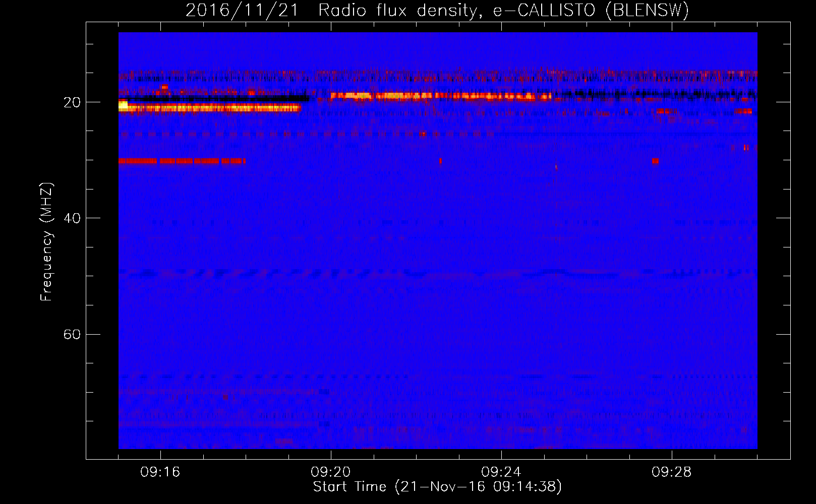Screen dimensions: 816x504
Task: Click the "60" frequency tick label
Action: click(x=72, y=334)
